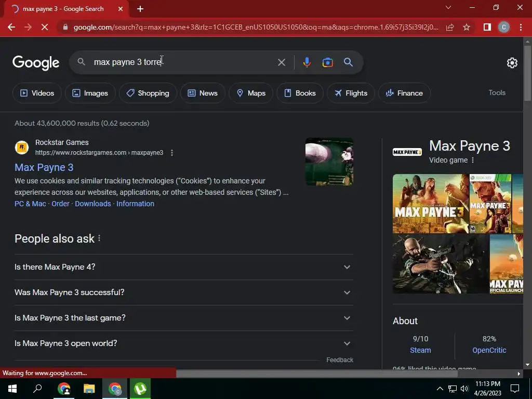Open the knowledge panel options dots
The height and width of the screenshot is (399, 532).
[473, 160]
